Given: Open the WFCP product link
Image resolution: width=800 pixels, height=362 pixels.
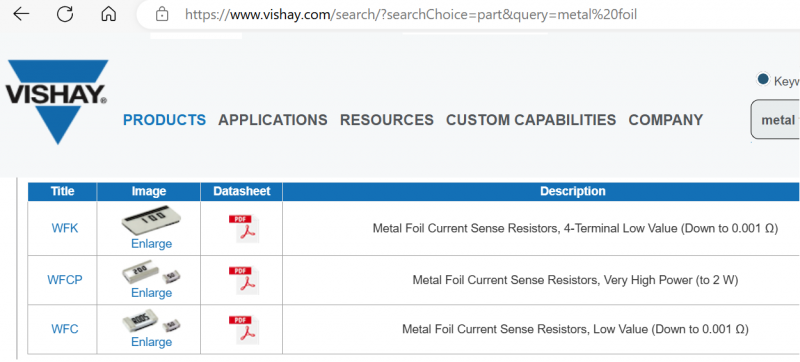Looking at the screenshot, I should click(x=65, y=280).
